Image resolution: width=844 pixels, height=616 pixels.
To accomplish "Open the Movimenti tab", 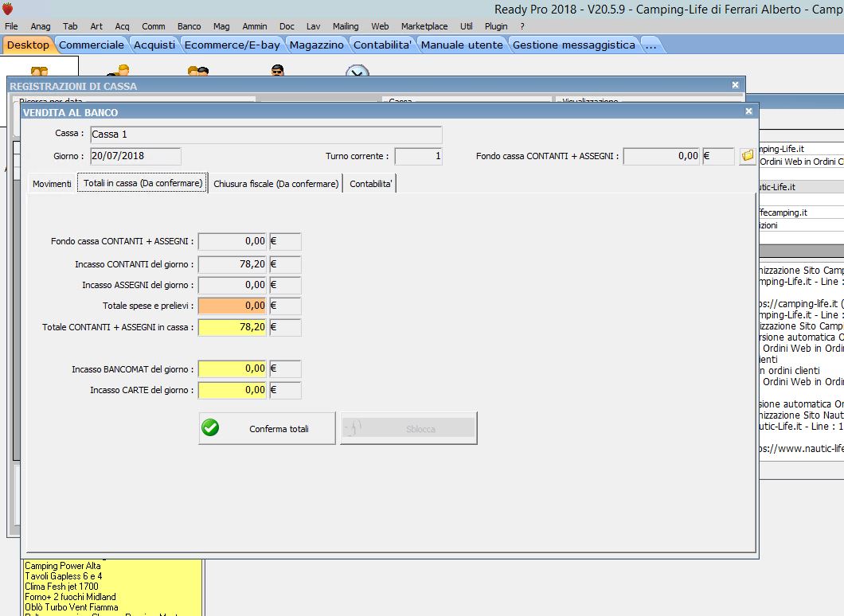I will pyautogui.click(x=52, y=184).
